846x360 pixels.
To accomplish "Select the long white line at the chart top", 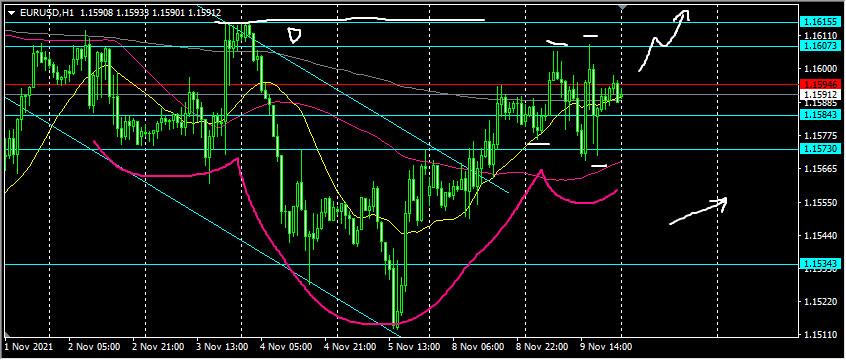I will pos(351,21).
